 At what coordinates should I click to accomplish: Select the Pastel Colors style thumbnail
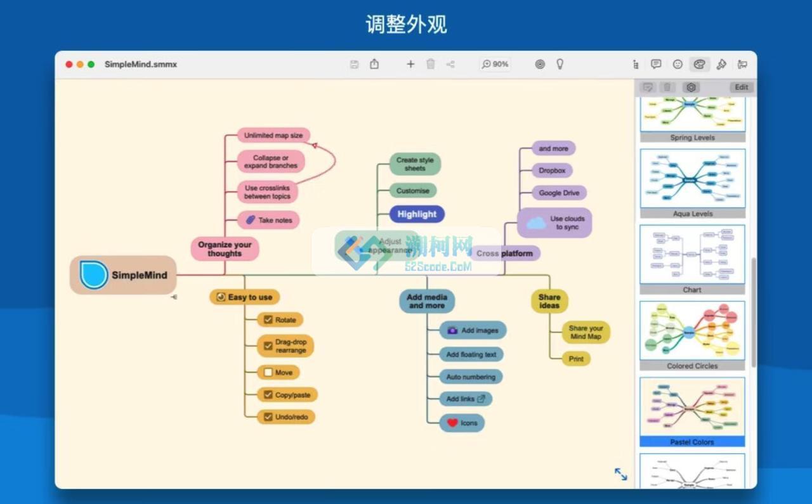click(692, 412)
